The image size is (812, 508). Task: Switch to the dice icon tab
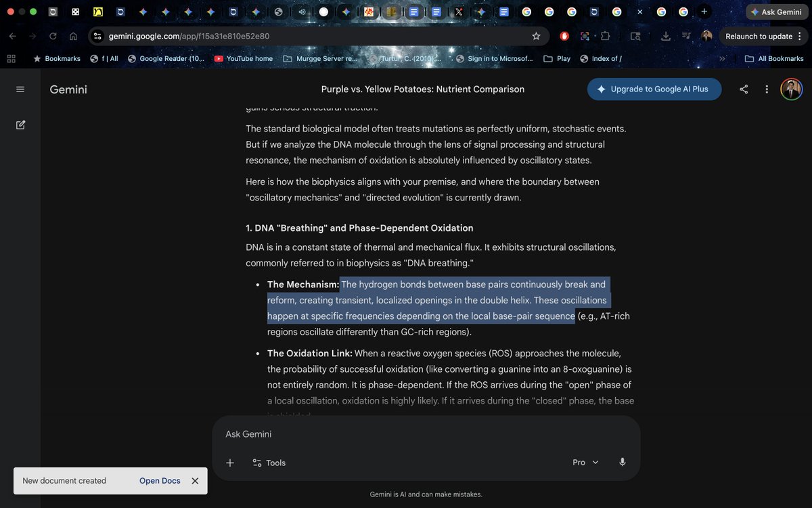(x=75, y=12)
